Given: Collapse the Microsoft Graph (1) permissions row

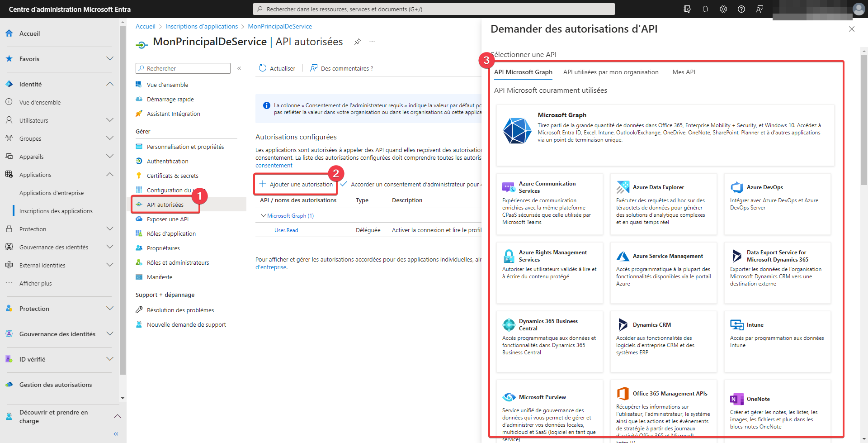Looking at the screenshot, I should coord(263,216).
